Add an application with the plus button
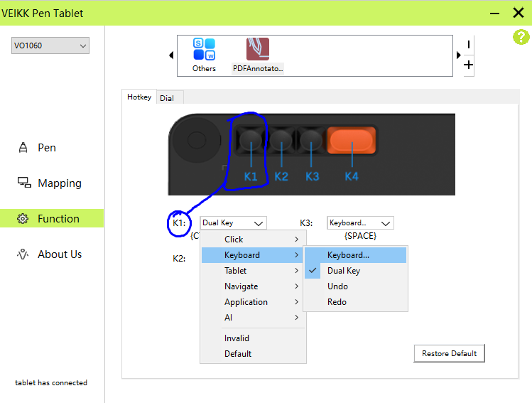532x403 pixels. coord(468,65)
